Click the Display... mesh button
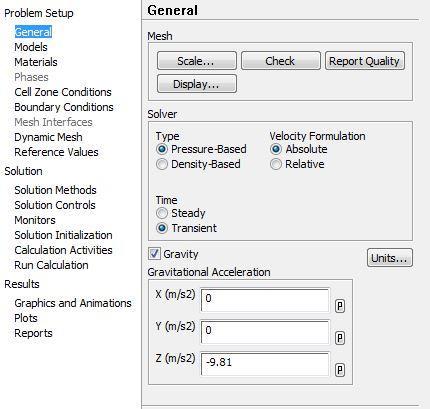 [197, 83]
